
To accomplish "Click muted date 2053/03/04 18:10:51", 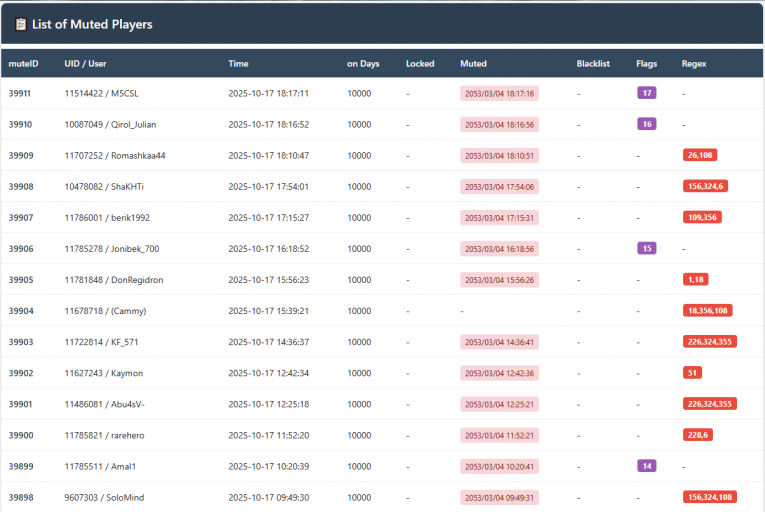I will (499, 156).
